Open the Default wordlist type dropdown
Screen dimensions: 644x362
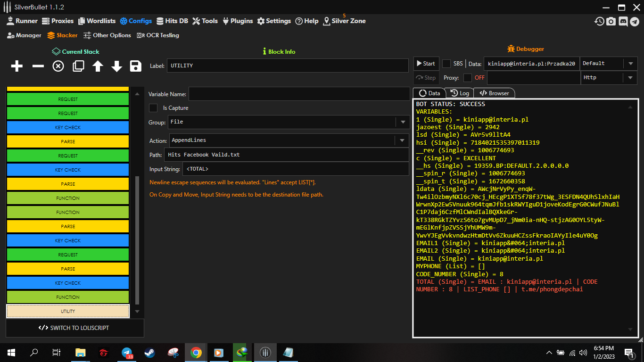(x=609, y=64)
